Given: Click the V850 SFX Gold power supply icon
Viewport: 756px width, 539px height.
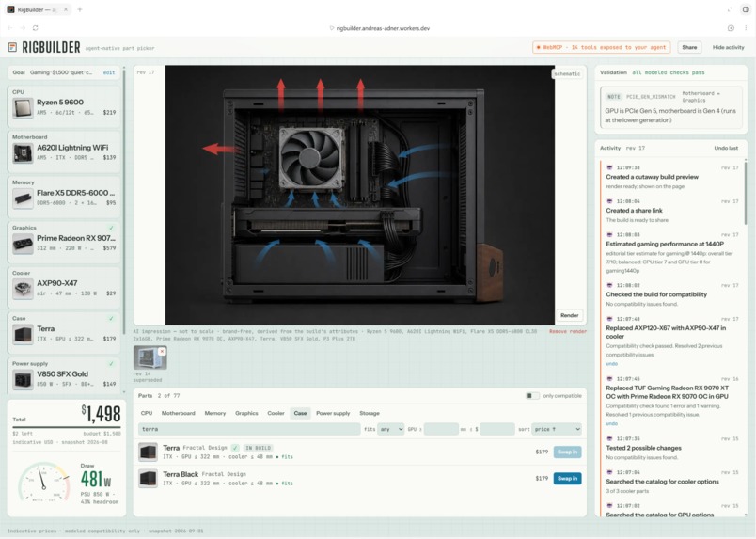Looking at the screenshot, I should [23, 379].
